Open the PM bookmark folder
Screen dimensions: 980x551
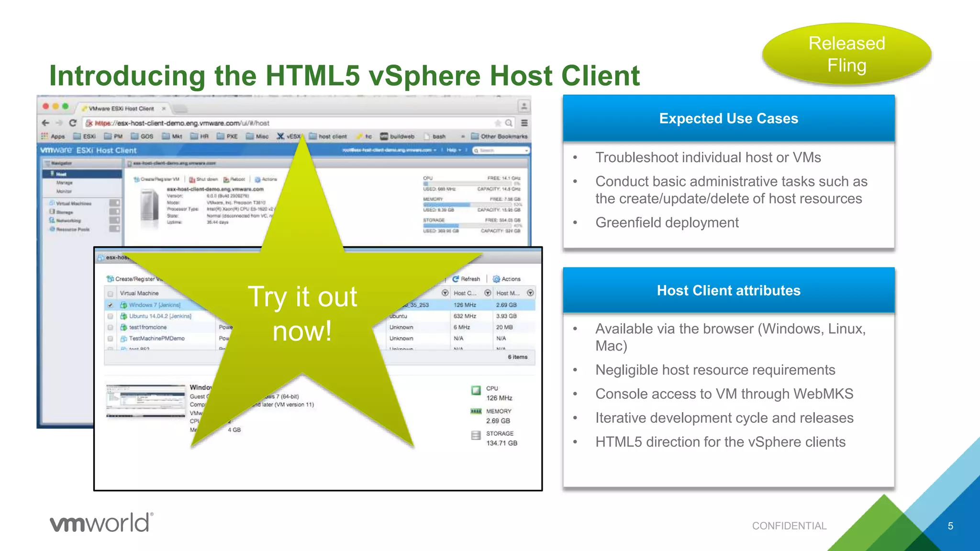coord(113,136)
